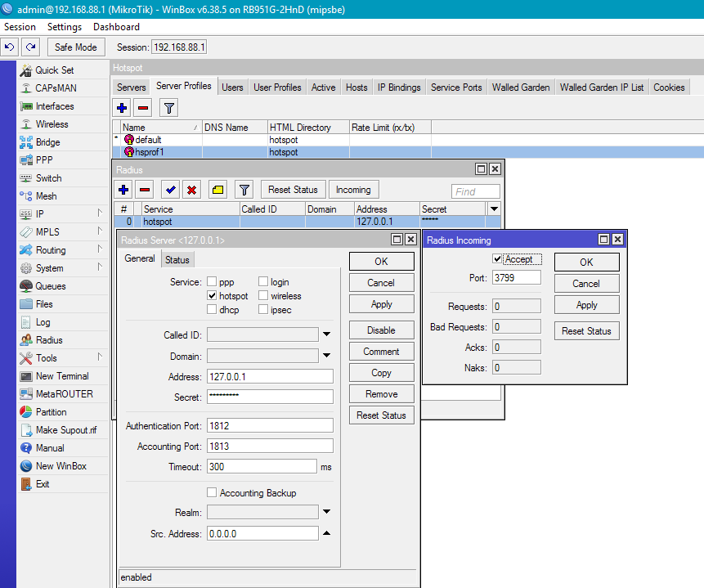Remove Radius entry with red minus icon
Image resolution: width=704 pixels, height=588 pixels.
145,190
